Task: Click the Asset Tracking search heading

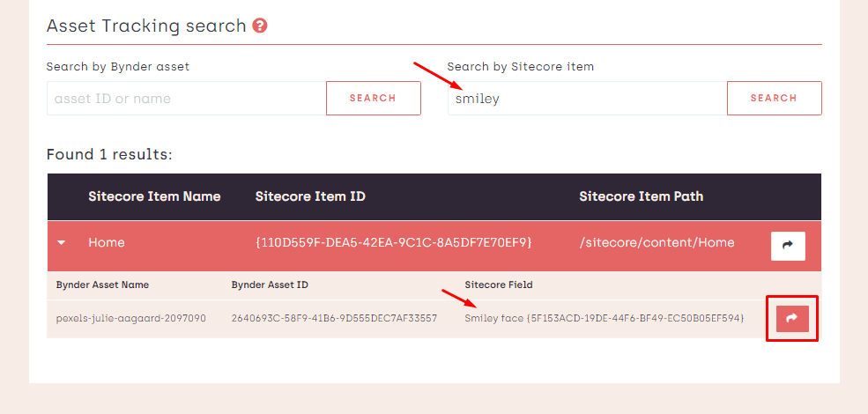Action: pos(146,26)
